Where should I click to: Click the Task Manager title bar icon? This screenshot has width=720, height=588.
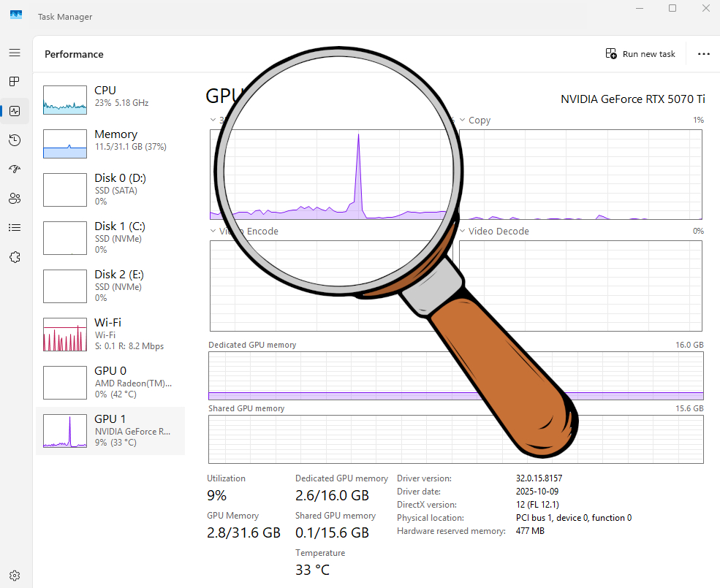(15, 14)
